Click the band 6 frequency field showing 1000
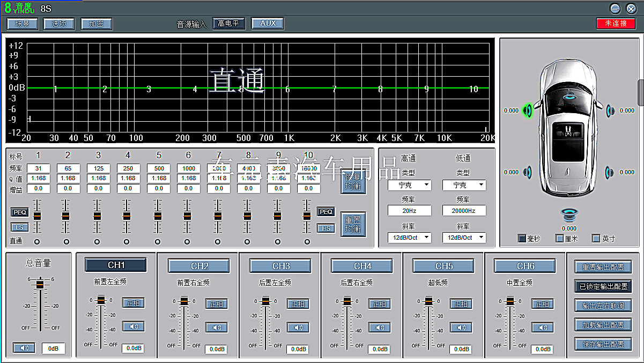 (188, 168)
